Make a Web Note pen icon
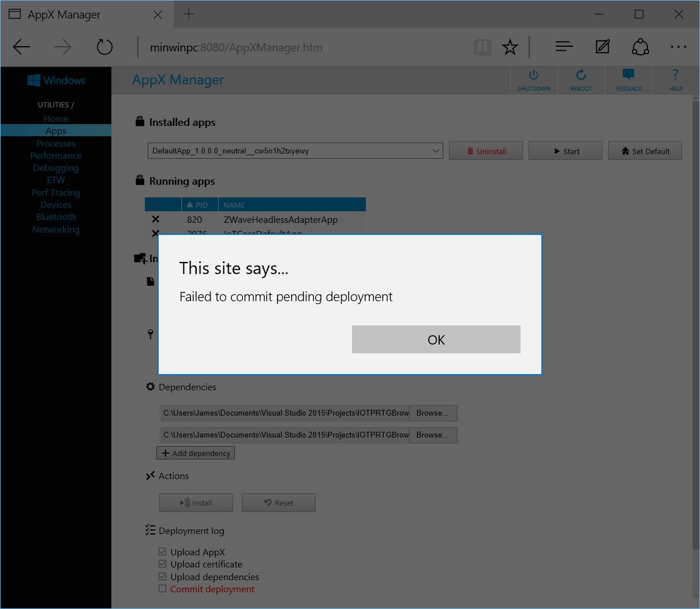This screenshot has width=700, height=609. [602, 46]
